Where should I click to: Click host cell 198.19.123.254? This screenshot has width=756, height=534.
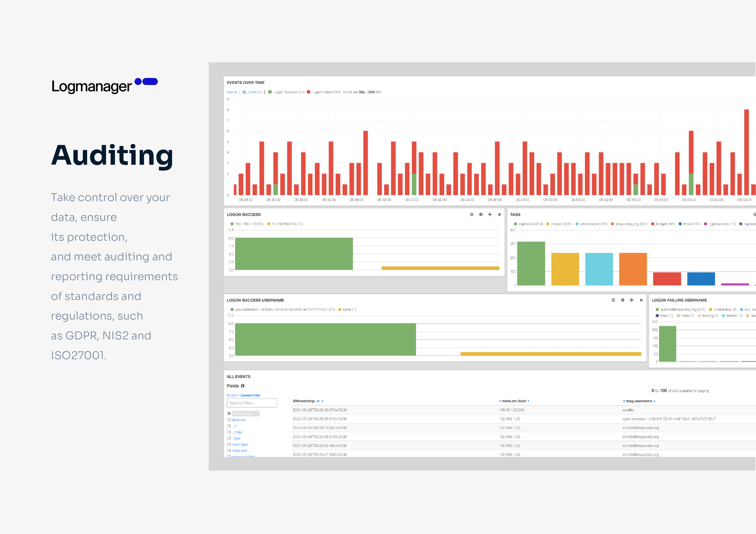tap(511, 410)
